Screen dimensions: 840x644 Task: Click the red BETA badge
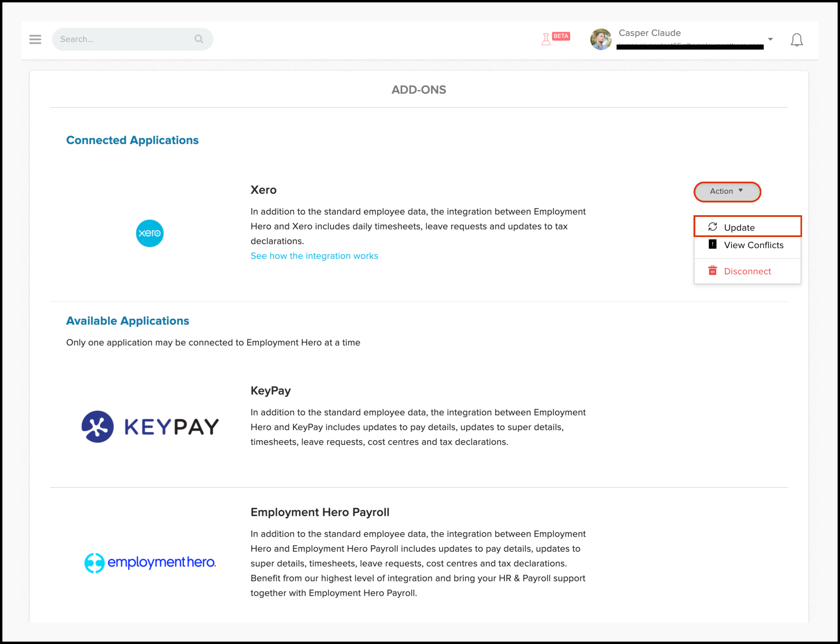pyautogui.click(x=561, y=36)
